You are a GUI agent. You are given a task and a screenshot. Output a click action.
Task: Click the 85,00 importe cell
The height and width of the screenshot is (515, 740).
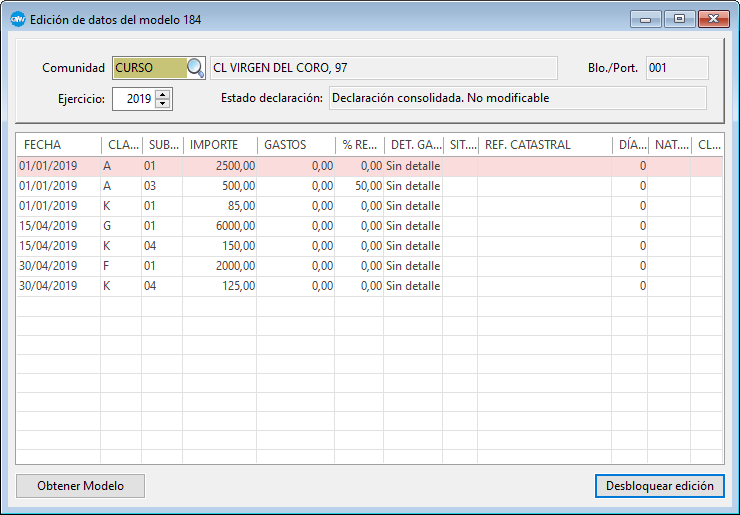click(x=220, y=206)
